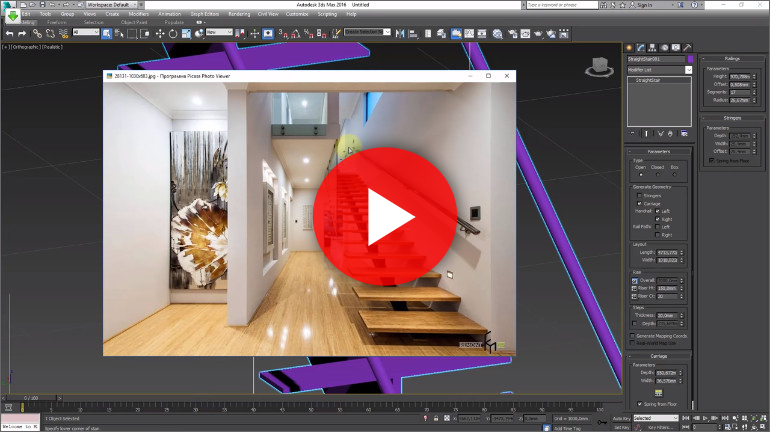Select the Open stair type radio
Image resolution: width=770 pixels, height=432 pixels.
[x=641, y=175]
